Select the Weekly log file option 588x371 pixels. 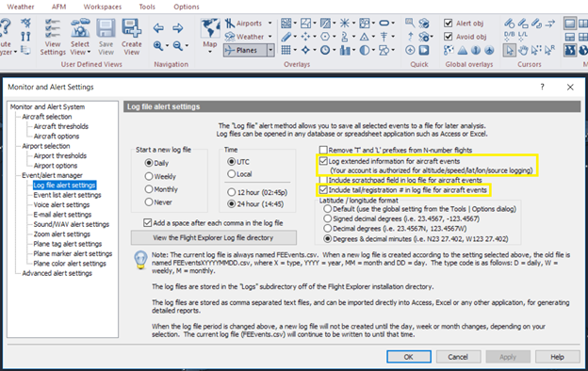point(149,176)
